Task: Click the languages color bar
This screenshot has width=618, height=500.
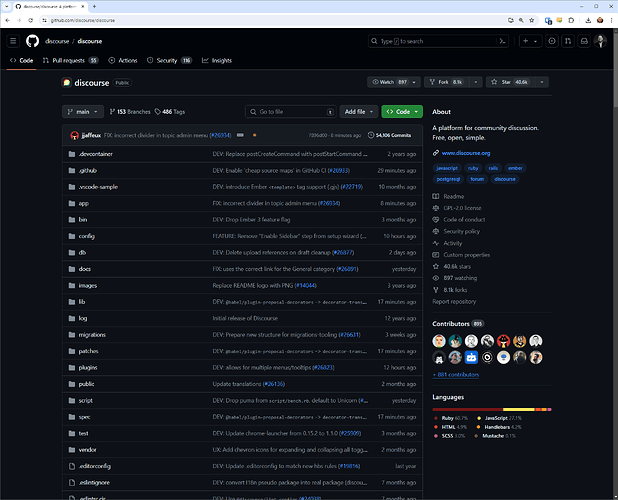Action: (x=492, y=410)
